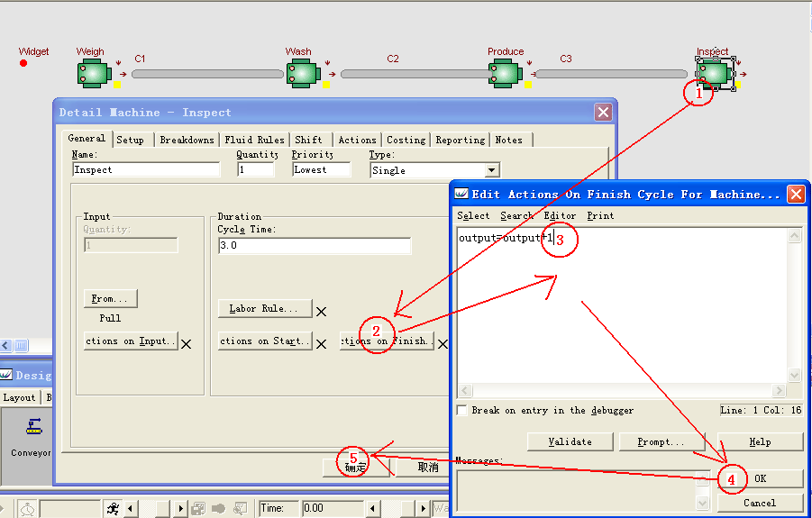The image size is (812, 518).
Task: Click the Inspect machine icon
Action: pyautogui.click(x=714, y=72)
